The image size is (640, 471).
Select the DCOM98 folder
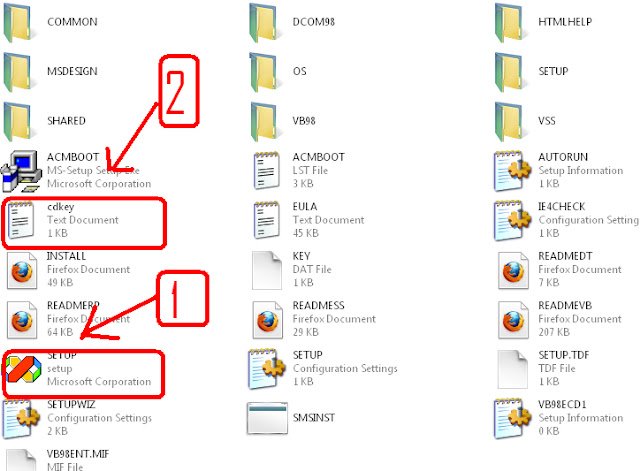[292, 22]
